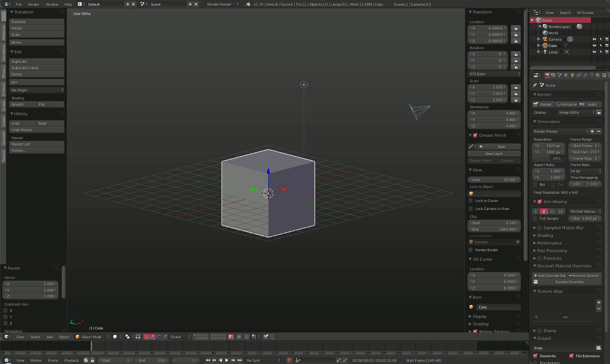Disable the Anti-Aliasing checkbox
The height and width of the screenshot is (364, 610).
tap(540, 202)
